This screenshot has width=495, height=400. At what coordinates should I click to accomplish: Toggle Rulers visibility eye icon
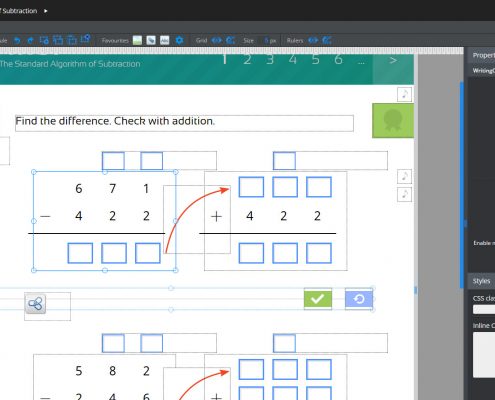click(x=313, y=41)
